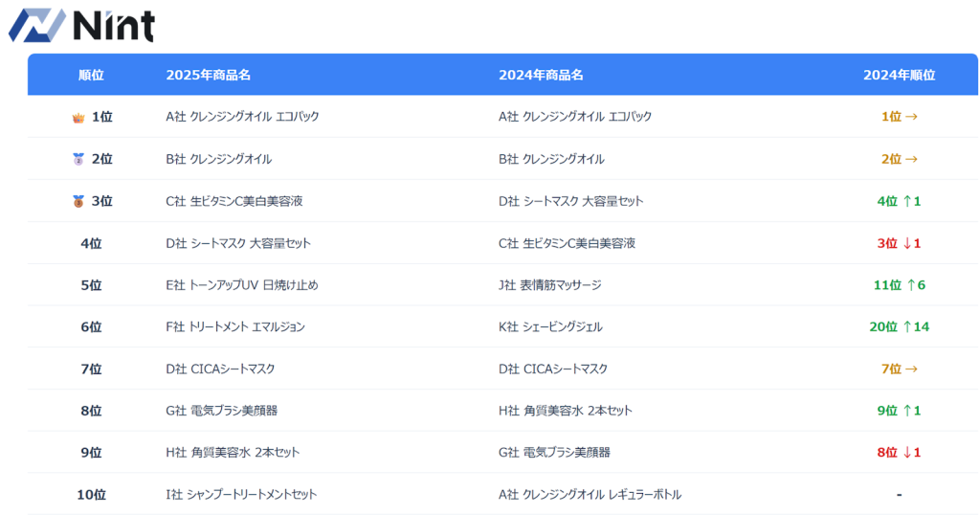The width and height of the screenshot is (980, 515).
Task: Open A社 クレンジングオイル レギュラーボトル product
Action: pos(590,495)
